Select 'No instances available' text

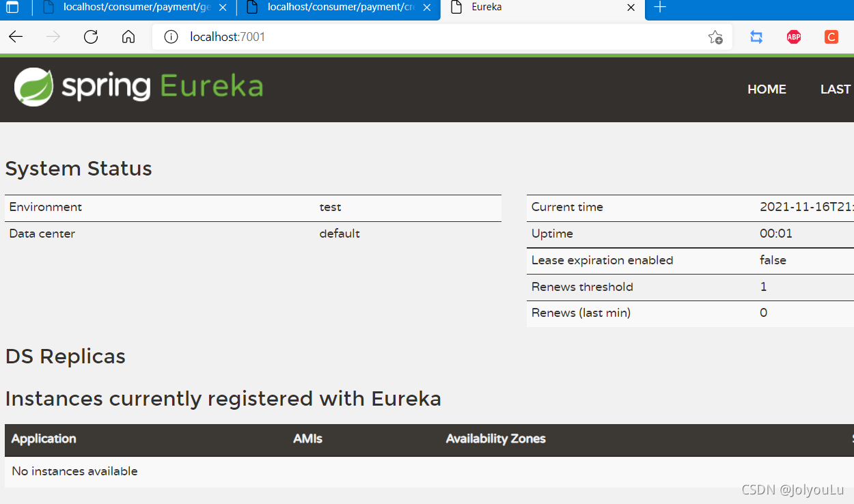point(74,471)
